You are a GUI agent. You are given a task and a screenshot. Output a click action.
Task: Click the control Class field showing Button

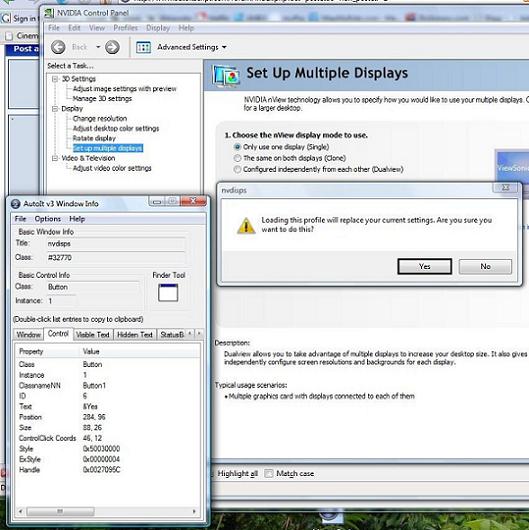93,287
